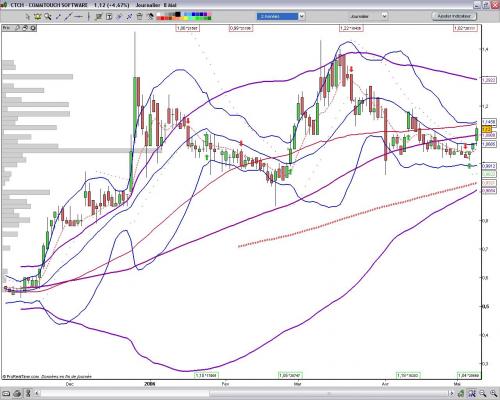Image resolution: width=500 pixels, height=400 pixels.
Task: Click the top red label starting 0,99
Action: pos(241,28)
